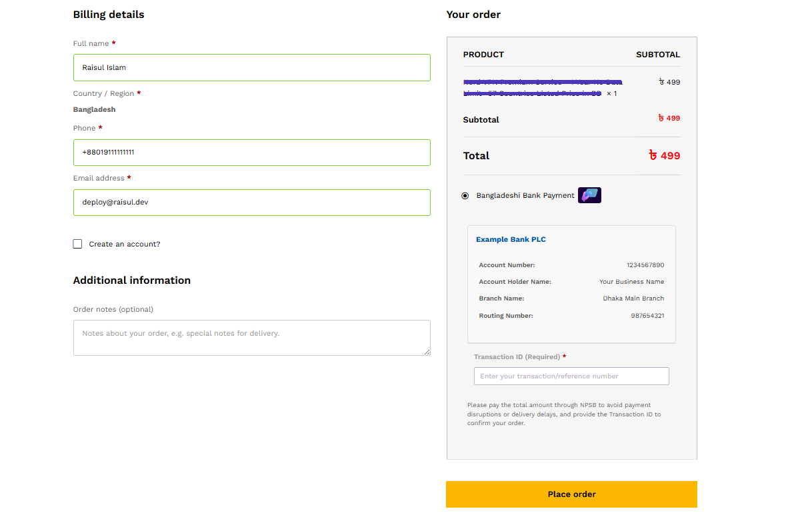The height and width of the screenshot is (519, 812).
Task: Click inside the Order notes textarea
Action: pos(251,337)
